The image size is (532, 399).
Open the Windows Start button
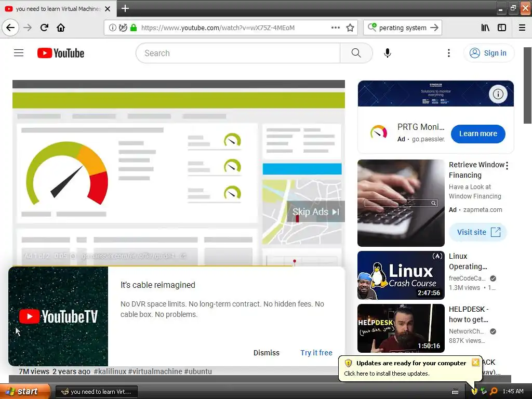click(x=25, y=391)
